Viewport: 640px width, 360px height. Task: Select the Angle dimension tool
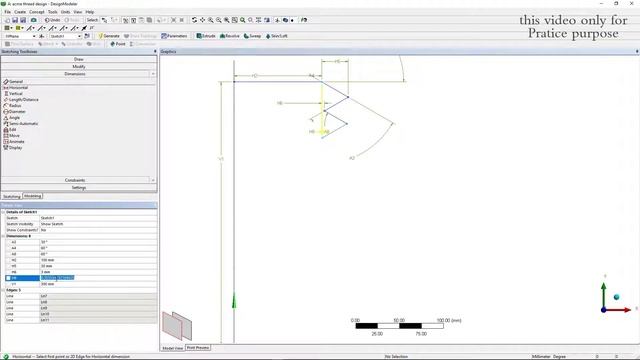click(11, 118)
